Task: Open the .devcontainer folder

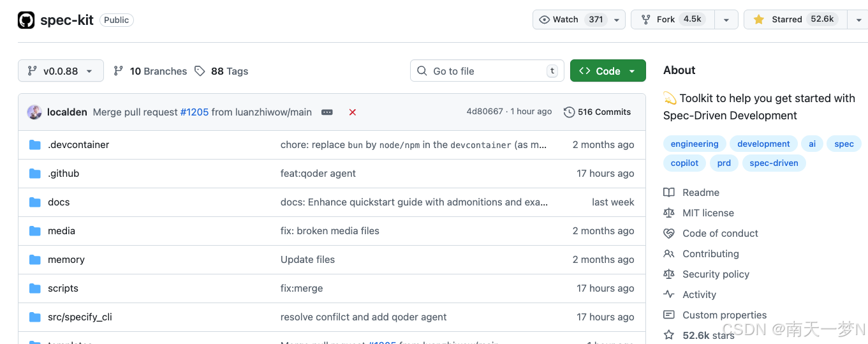Action: 78,145
